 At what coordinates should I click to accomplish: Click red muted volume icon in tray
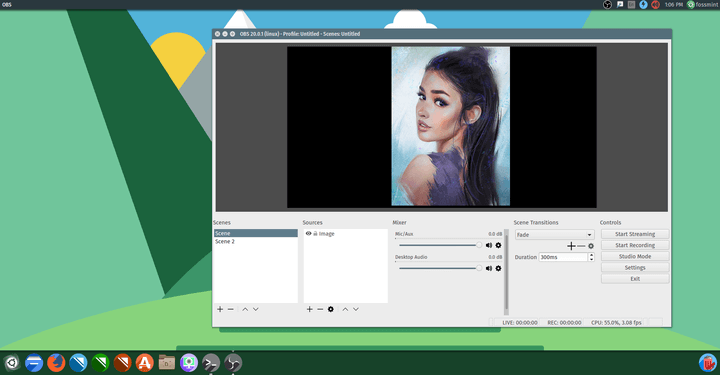pos(656,5)
